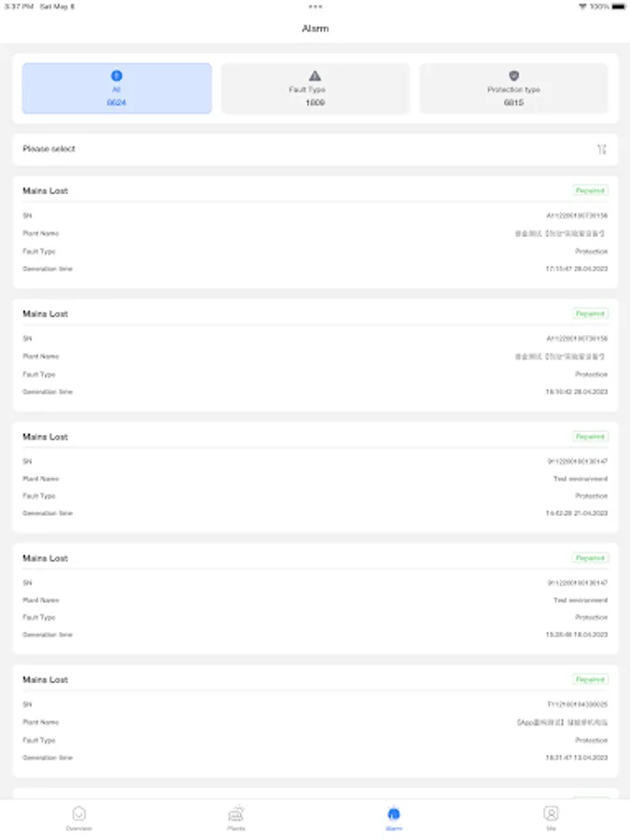Open the Overview tab icon
The width and height of the screenshot is (630, 840).
coord(79,814)
